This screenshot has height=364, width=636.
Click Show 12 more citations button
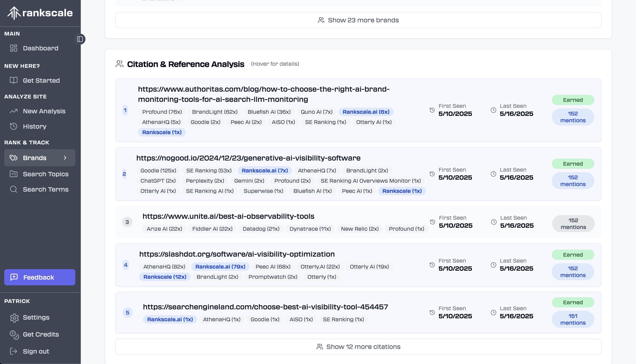click(x=358, y=347)
